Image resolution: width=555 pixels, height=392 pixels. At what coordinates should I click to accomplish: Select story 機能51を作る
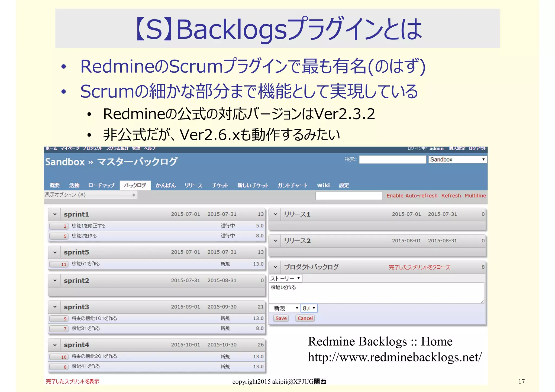(86, 264)
